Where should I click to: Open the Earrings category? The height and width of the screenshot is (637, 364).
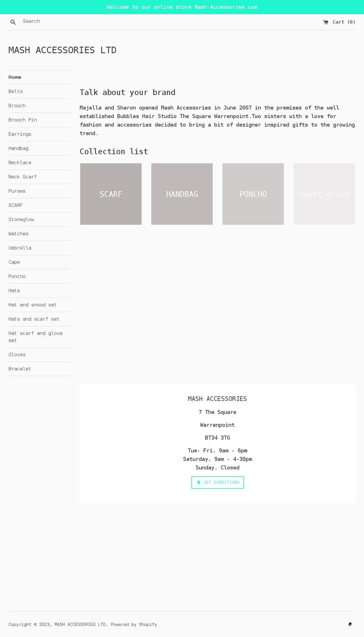[x=40, y=134]
